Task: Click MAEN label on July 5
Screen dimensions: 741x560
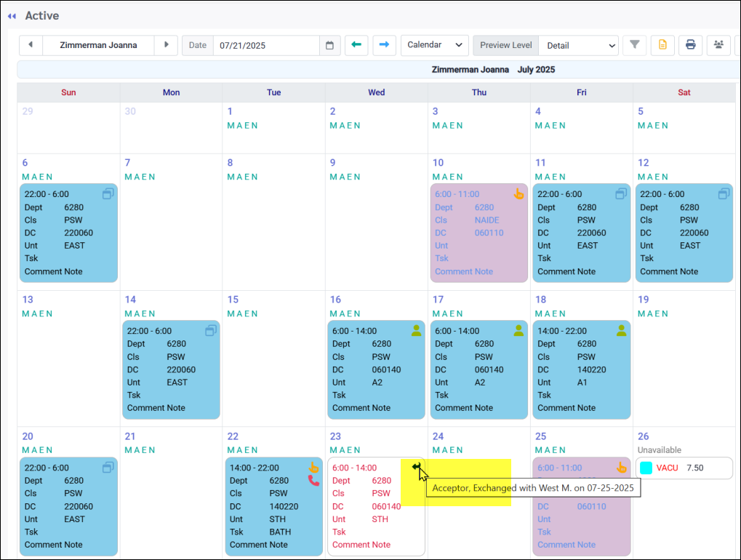Action: click(653, 125)
